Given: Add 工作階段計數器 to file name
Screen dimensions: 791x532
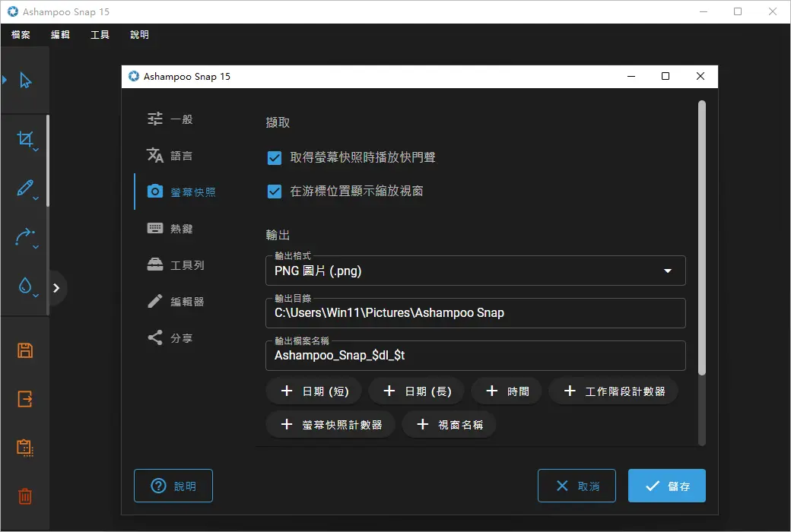Looking at the screenshot, I should [614, 391].
